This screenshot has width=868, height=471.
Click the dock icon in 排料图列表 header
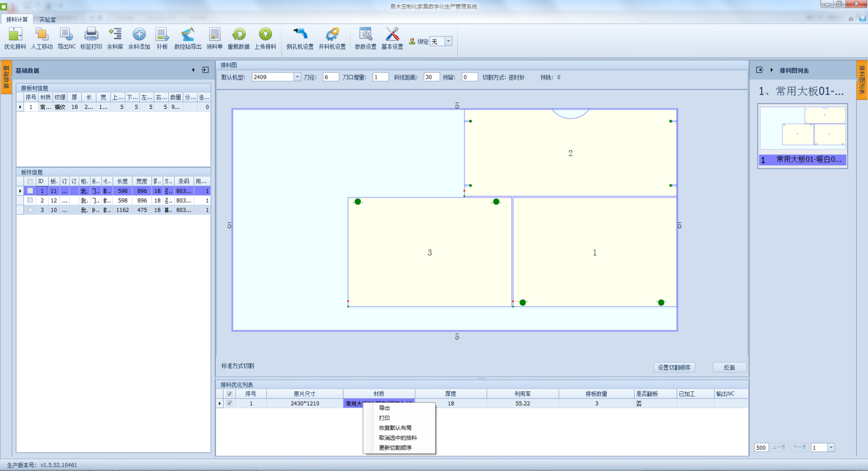(759, 70)
